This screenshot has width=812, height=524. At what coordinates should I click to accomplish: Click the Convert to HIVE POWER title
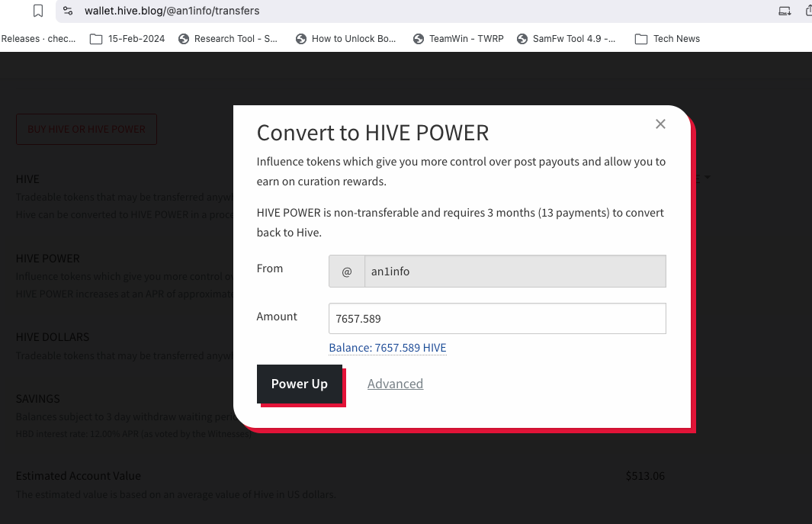click(373, 133)
